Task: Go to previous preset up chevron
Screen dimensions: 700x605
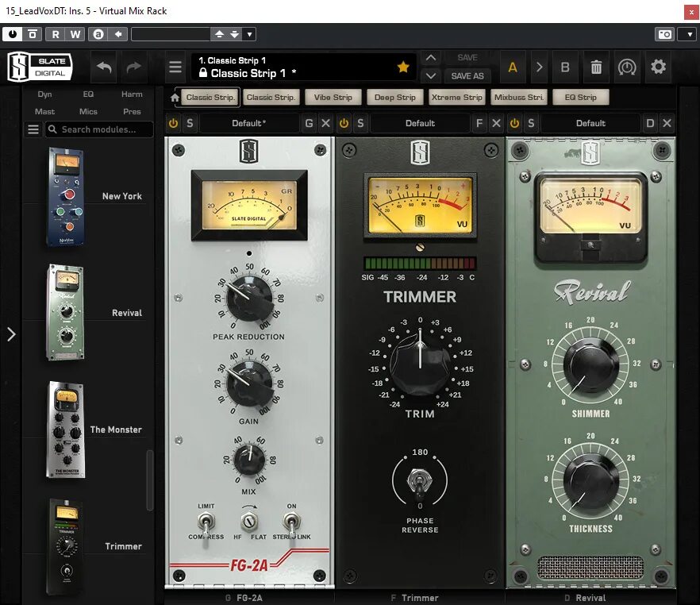Action: coord(431,58)
